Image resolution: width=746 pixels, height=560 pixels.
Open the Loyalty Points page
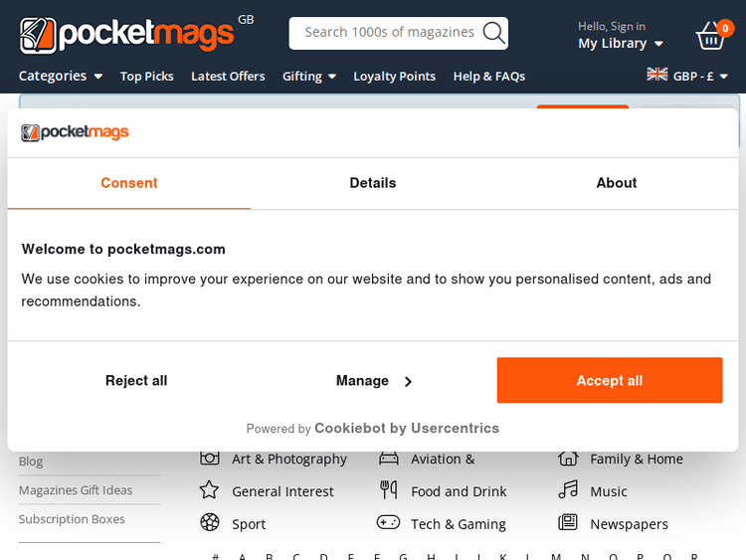pos(395,77)
